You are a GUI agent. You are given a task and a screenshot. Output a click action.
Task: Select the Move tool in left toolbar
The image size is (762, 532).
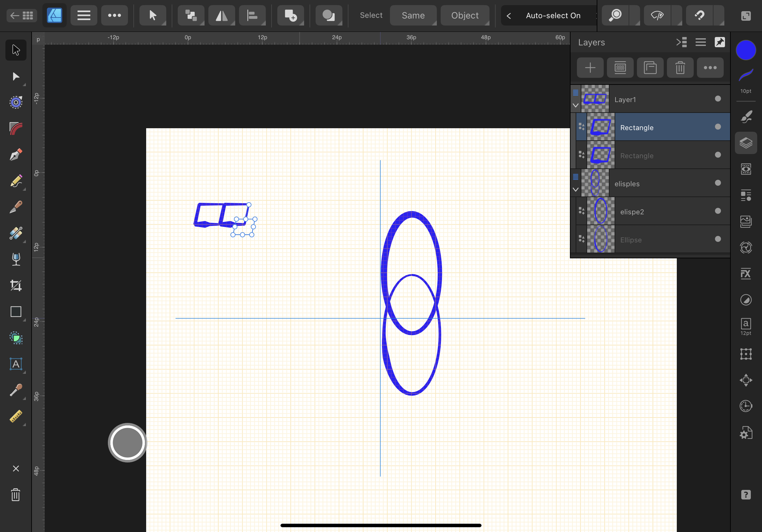[x=16, y=50]
